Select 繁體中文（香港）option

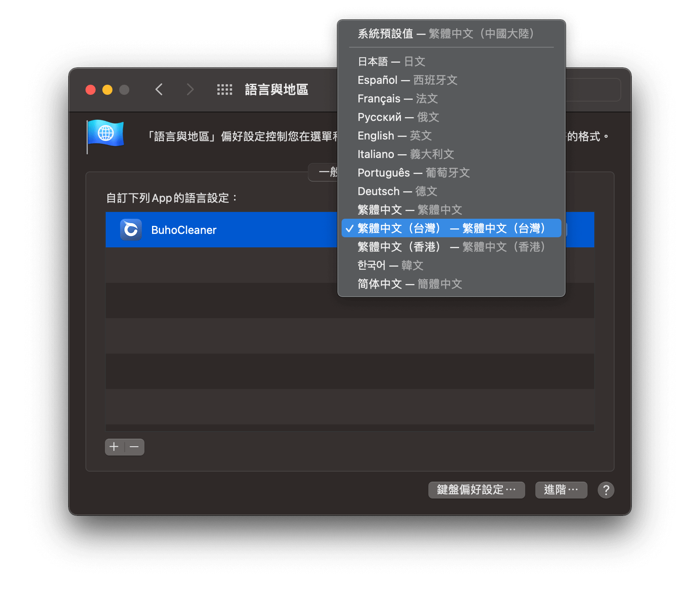click(x=452, y=247)
